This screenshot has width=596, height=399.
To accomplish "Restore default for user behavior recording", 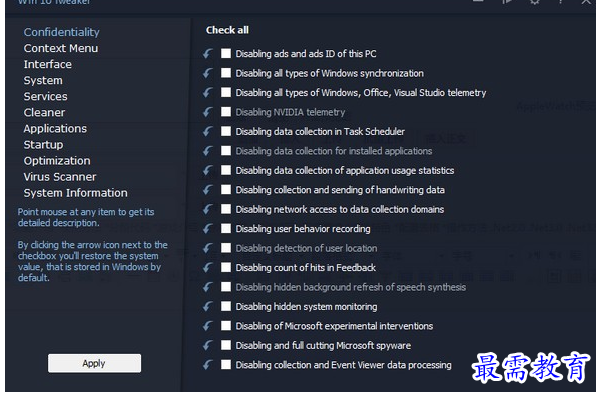I will 208,228.
